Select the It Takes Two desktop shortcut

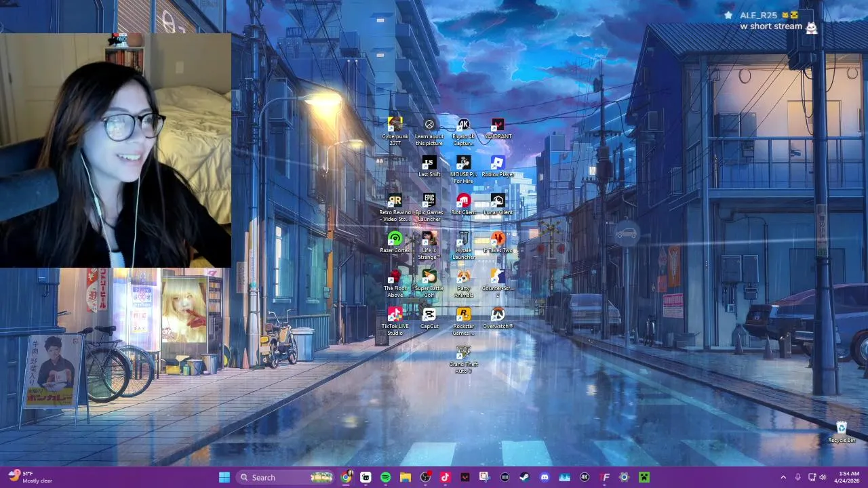click(x=498, y=242)
